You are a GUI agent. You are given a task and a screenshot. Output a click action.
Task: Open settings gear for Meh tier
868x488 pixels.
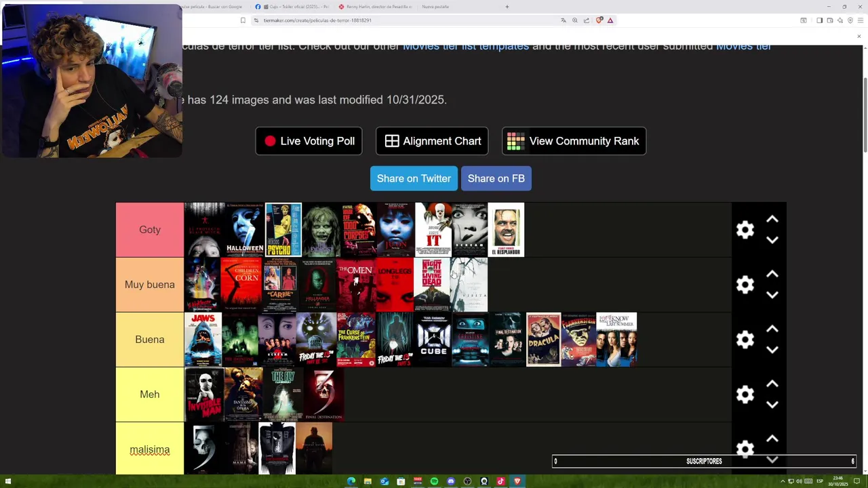pos(745,394)
